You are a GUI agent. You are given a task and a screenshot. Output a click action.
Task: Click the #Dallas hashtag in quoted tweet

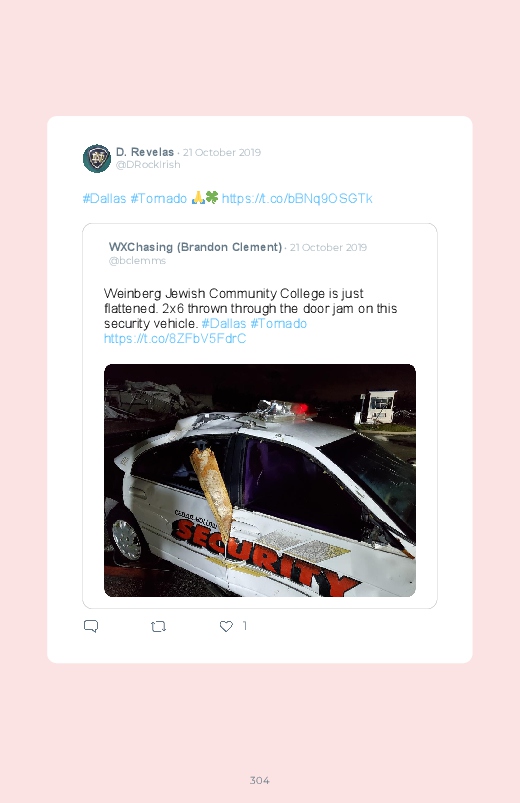click(224, 324)
